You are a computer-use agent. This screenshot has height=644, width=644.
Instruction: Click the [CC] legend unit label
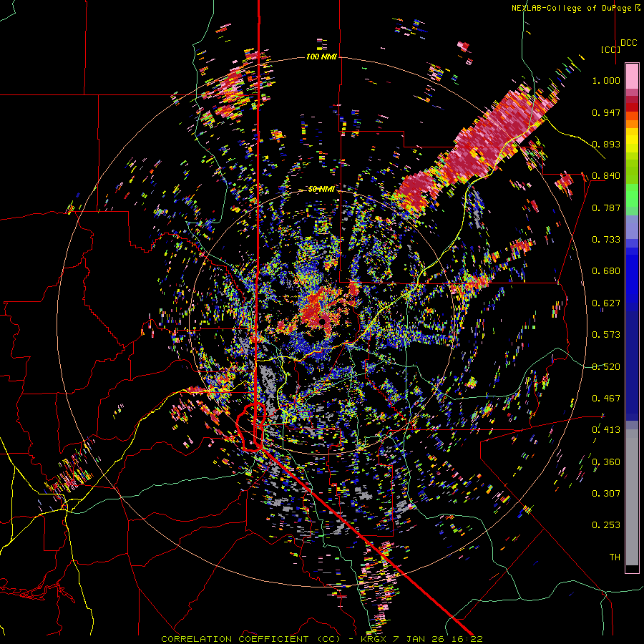point(610,49)
